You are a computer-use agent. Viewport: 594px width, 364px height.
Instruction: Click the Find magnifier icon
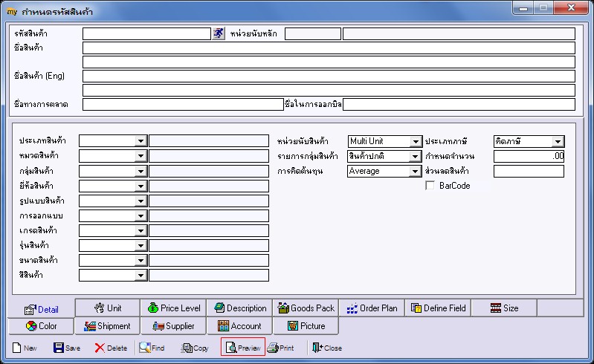144,348
